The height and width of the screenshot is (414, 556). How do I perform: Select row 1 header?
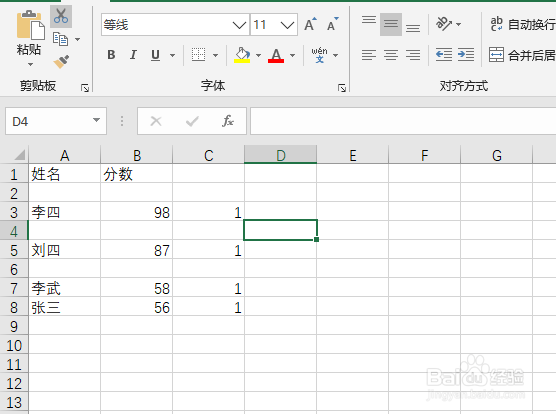click(14, 174)
